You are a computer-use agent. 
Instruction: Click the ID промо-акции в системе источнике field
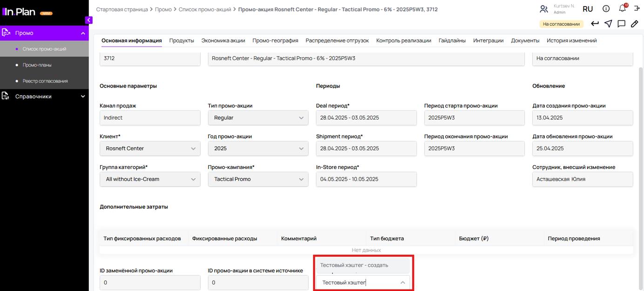click(x=258, y=283)
